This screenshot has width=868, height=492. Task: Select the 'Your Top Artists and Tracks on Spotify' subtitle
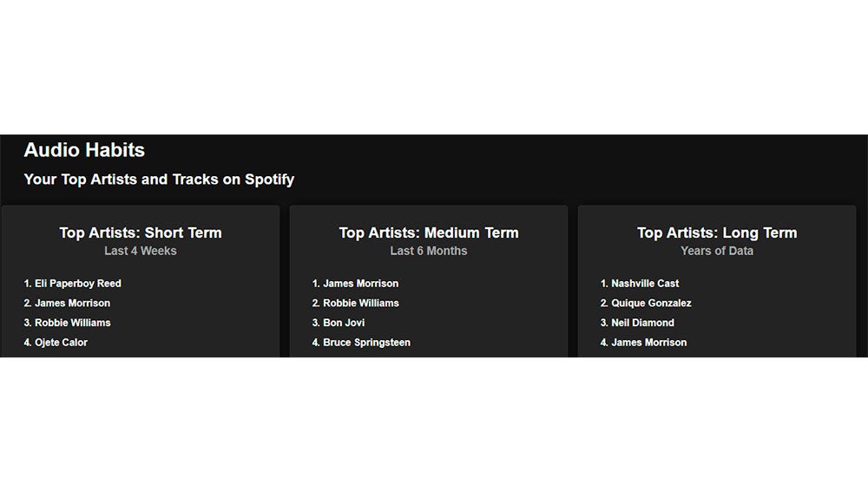(x=159, y=180)
